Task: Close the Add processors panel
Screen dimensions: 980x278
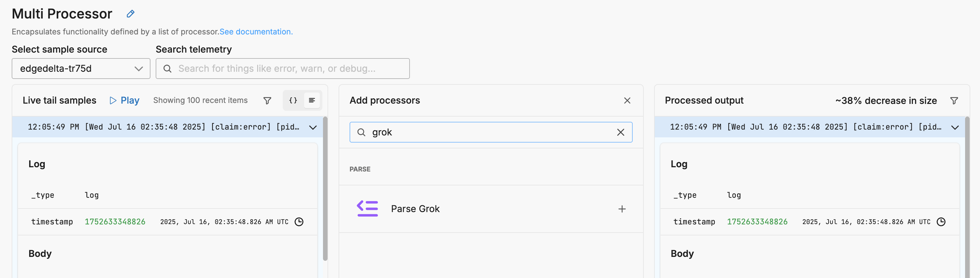Action: [x=627, y=101]
